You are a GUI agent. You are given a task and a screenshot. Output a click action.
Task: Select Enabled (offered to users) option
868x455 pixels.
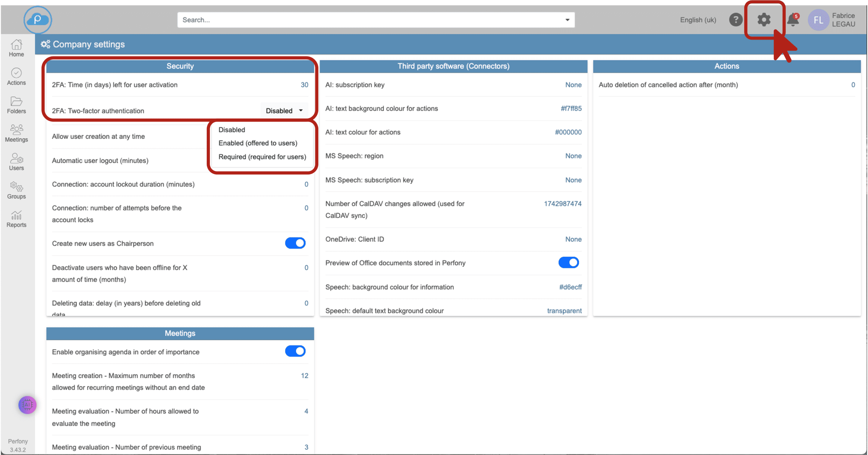[x=258, y=143]
